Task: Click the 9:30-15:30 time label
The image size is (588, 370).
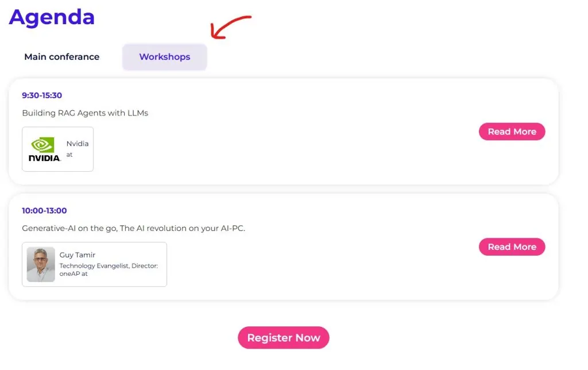Action: tap(42, 95)
